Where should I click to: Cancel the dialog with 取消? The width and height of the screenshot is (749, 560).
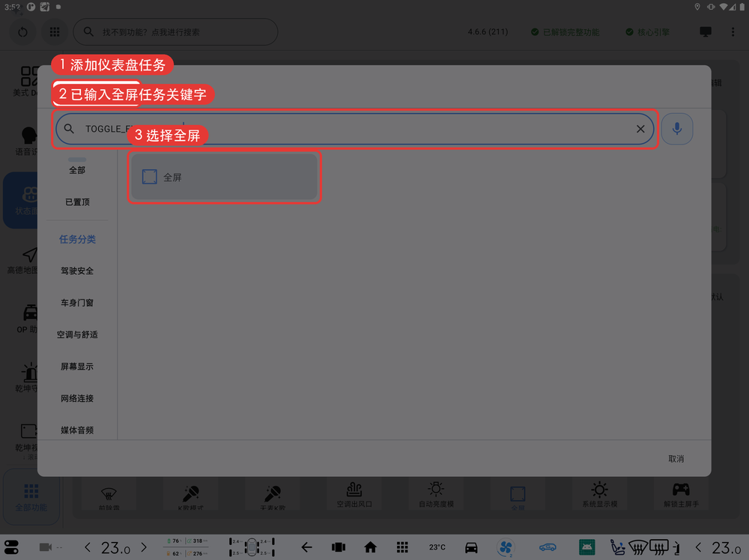click(x=676, y=459)
